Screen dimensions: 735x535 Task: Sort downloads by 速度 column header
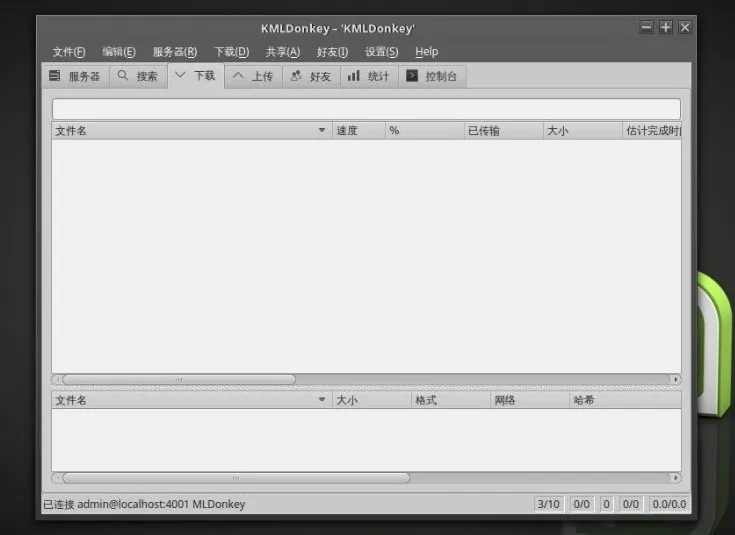359,130
